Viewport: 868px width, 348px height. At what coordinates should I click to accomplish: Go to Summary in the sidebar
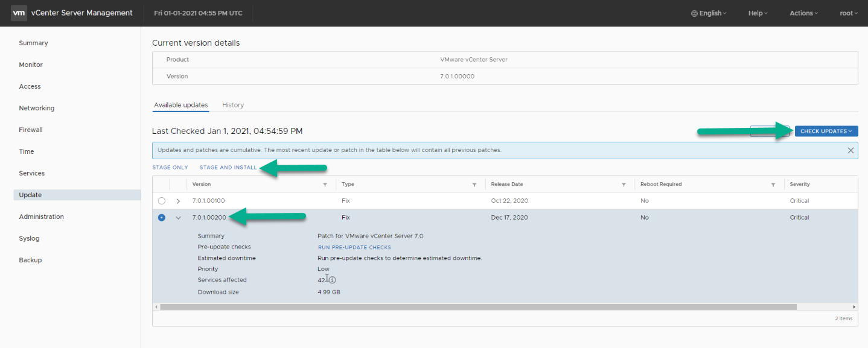[33, 43]
